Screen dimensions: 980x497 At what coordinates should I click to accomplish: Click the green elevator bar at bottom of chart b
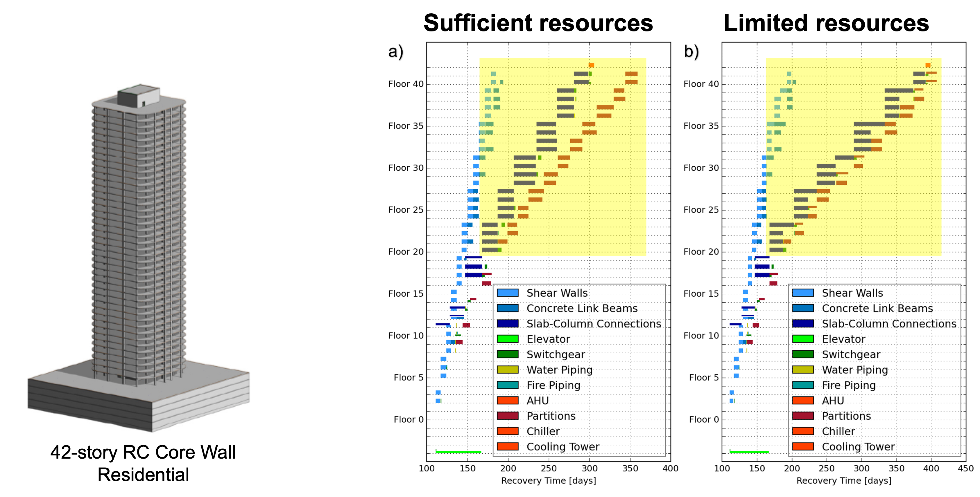[x=749, y=452]
